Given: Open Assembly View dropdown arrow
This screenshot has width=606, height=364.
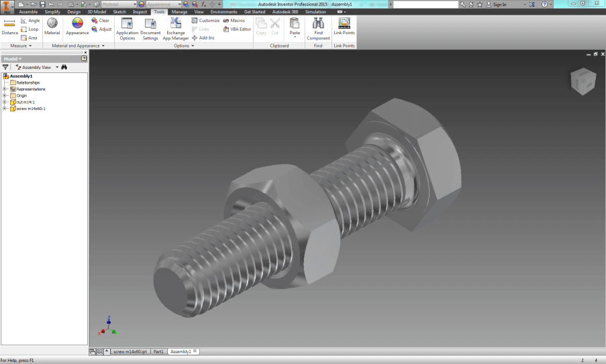Looking at the screenshot, I should (x=57, y=67).
